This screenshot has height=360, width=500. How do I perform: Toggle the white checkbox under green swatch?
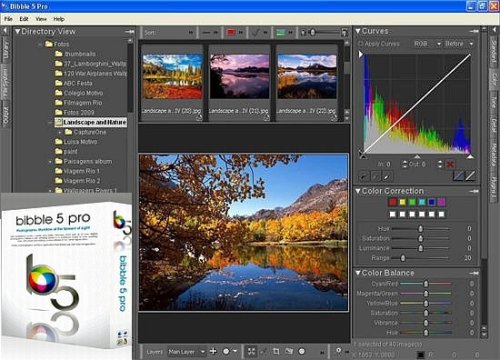pyautogui.click(x=412, y=214)
